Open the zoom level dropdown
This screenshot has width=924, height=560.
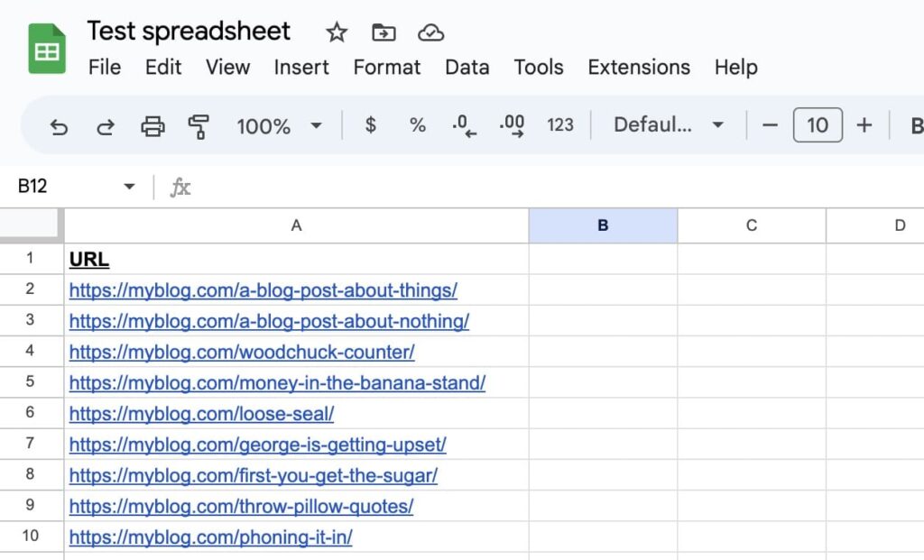(278, 125)
